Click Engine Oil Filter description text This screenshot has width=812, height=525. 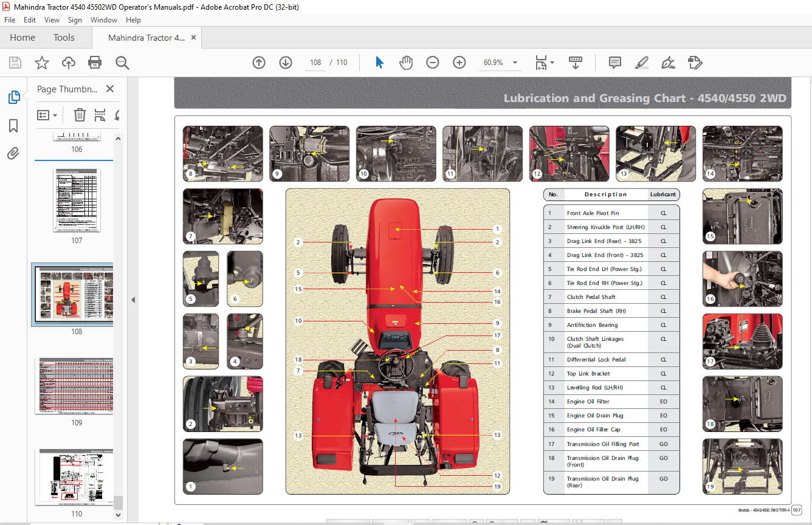[x=588, y=402]
